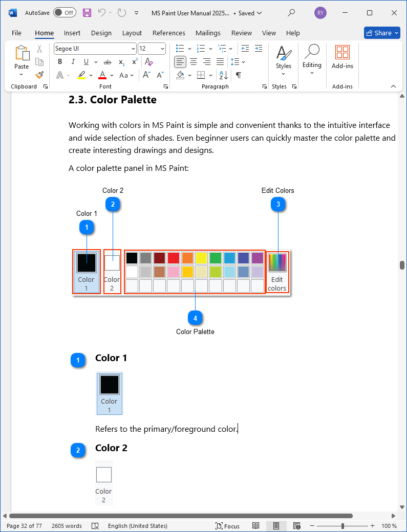
Task: Open the Insert ribbon tab
Action: click(72, 33)
